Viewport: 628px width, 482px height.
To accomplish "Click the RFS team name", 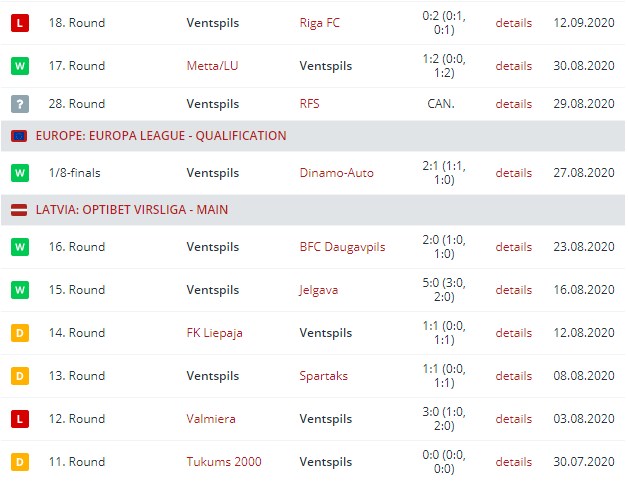I will point(312,104).
